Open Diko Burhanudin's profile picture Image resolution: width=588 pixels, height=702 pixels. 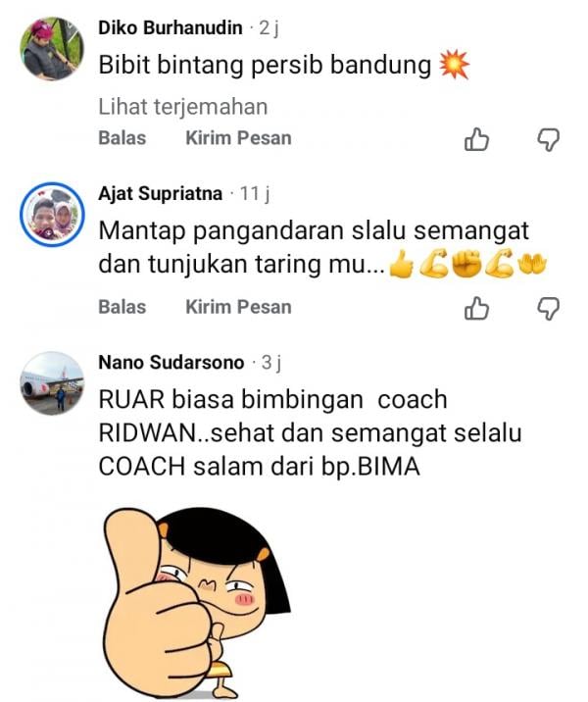coord(52,48)
